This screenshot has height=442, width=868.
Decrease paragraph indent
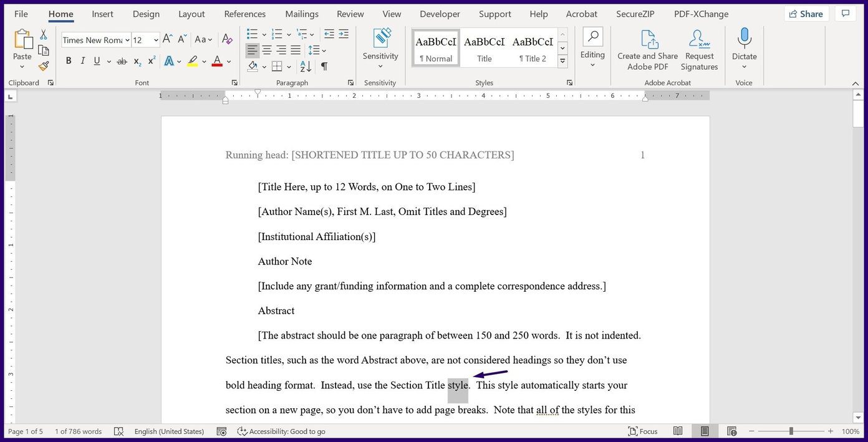coord(329,34)
